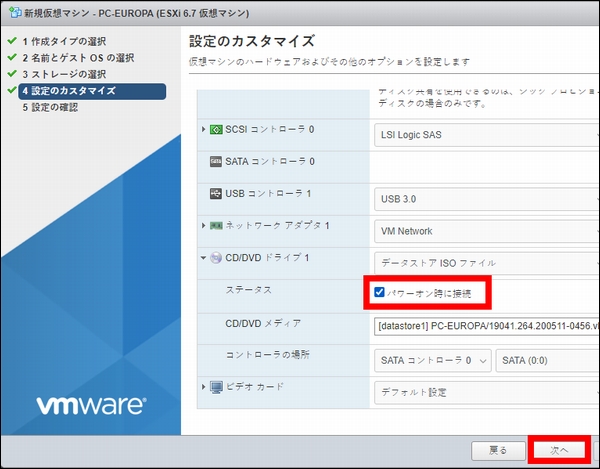Screen dimensions: 600x469
Task: Open VM Network selection dropdown
Action: (x=487, y=231)
